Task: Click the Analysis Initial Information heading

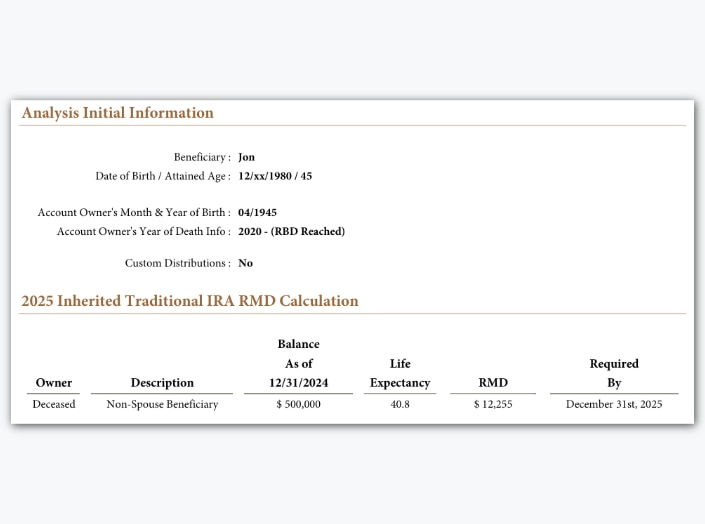Action: (x=118, y=113)
